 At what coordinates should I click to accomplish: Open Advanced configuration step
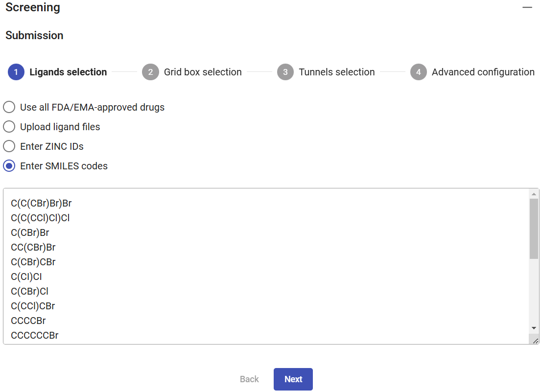[x=483, y=72]
